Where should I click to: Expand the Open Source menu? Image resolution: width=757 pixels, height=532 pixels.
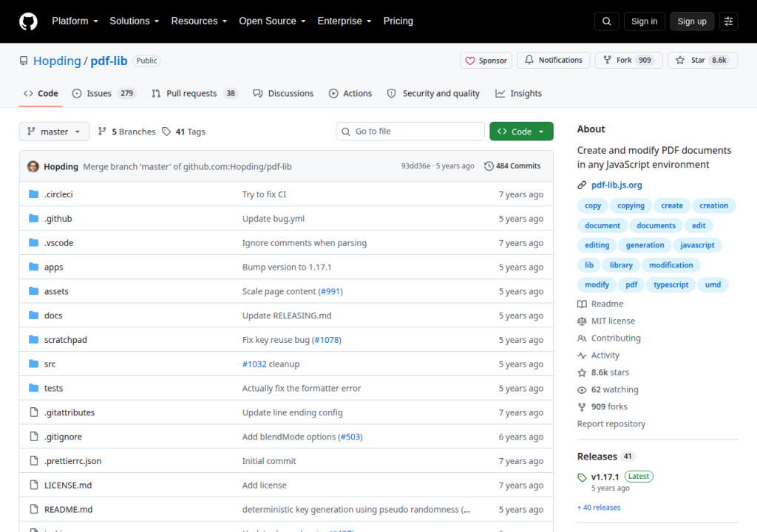tap(272, 21)
